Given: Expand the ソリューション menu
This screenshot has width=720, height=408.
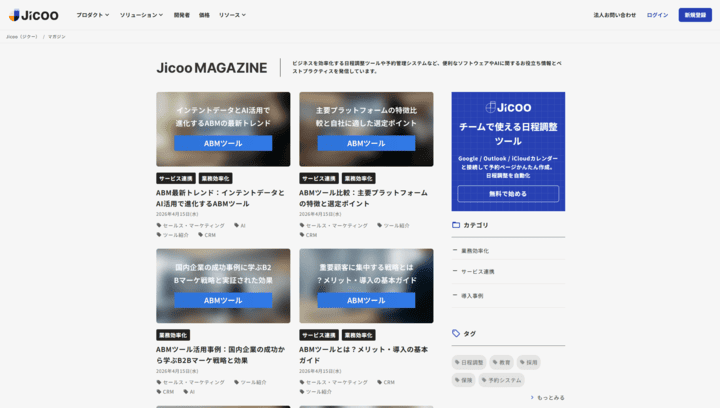Looking at the screenshot, I should coord(141,15).
